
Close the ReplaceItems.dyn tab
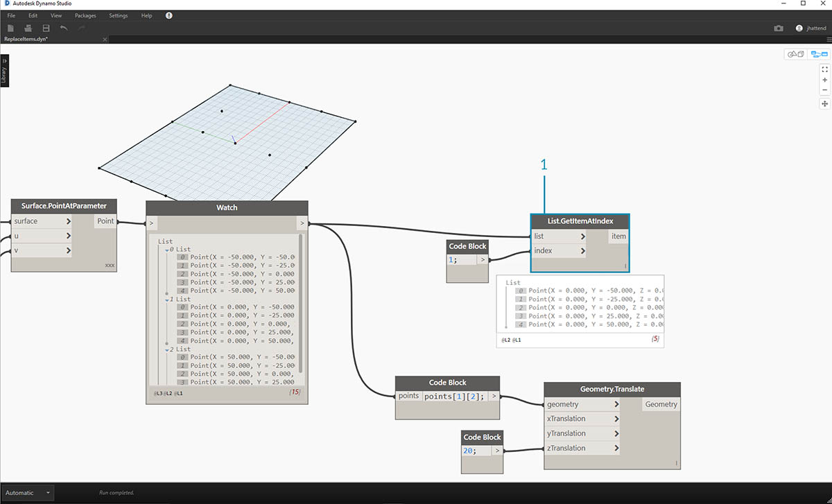click(x=105, y=40)
